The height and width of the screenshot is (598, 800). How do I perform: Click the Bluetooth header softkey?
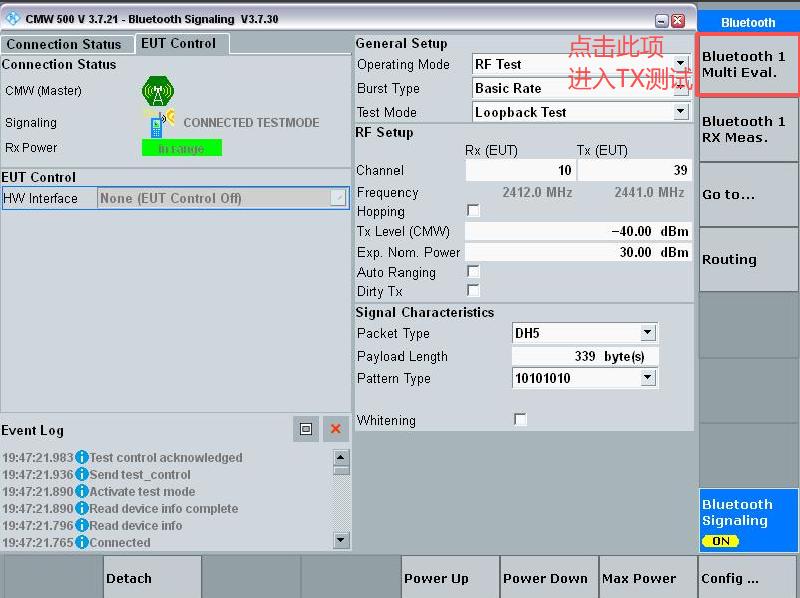[748, 22]
